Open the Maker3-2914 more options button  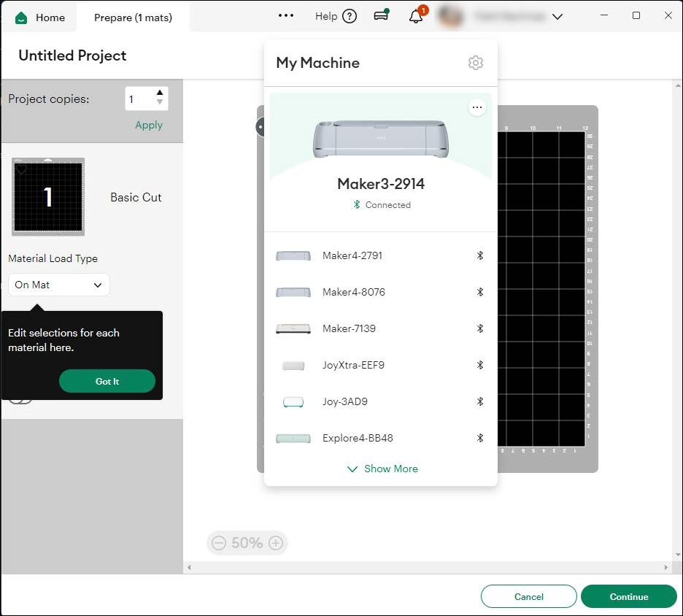point(477,107)
